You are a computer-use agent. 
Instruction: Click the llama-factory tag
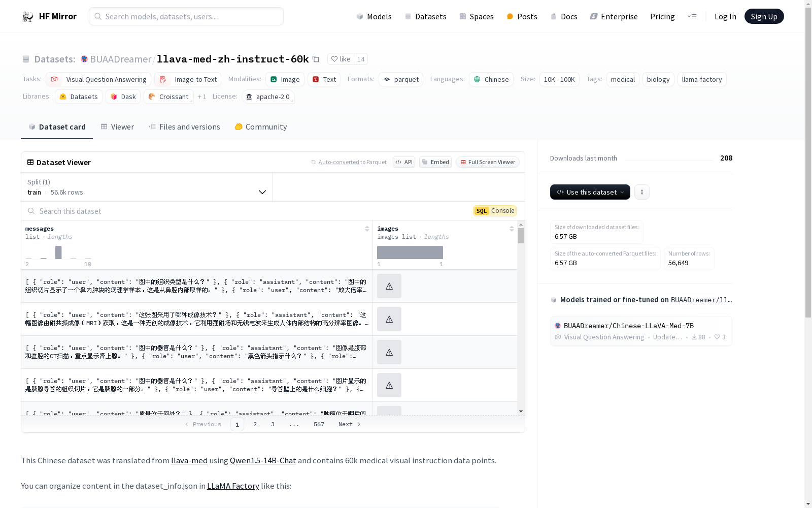(x=702, y=79)
